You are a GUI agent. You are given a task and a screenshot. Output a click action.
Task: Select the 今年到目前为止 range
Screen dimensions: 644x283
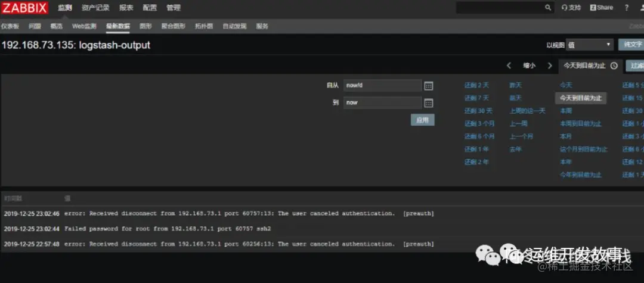(x=581, y=175)
